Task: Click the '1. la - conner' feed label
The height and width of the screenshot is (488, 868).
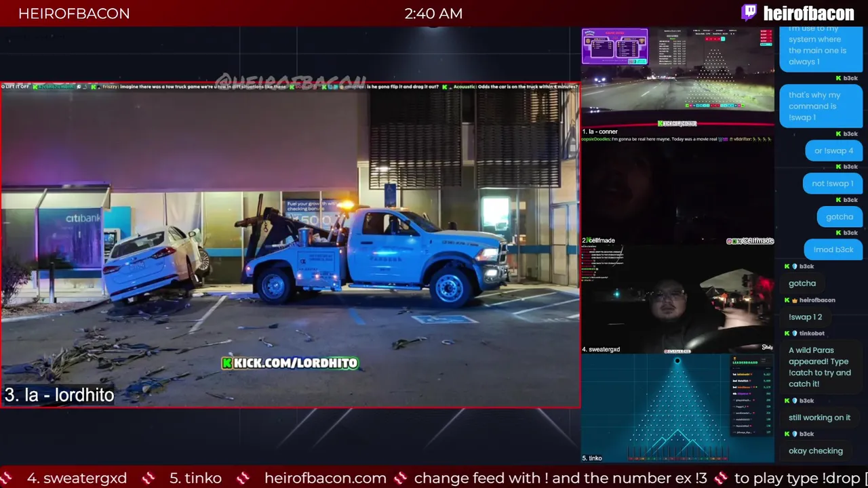Action: [x=600, y=131]
